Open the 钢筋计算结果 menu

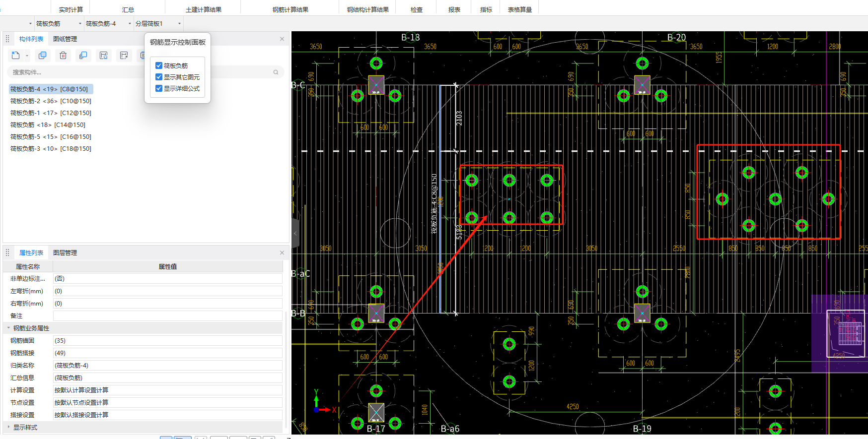click(290, 9)
